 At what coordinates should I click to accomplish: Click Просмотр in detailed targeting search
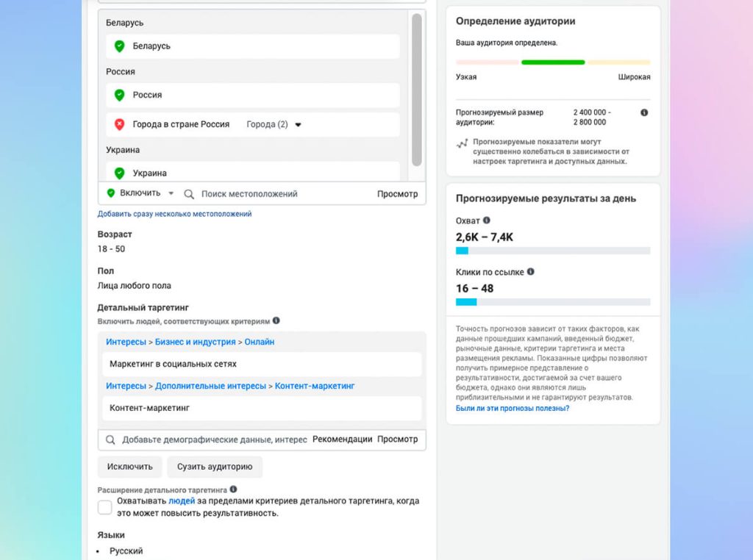click(x=397, y=439)
